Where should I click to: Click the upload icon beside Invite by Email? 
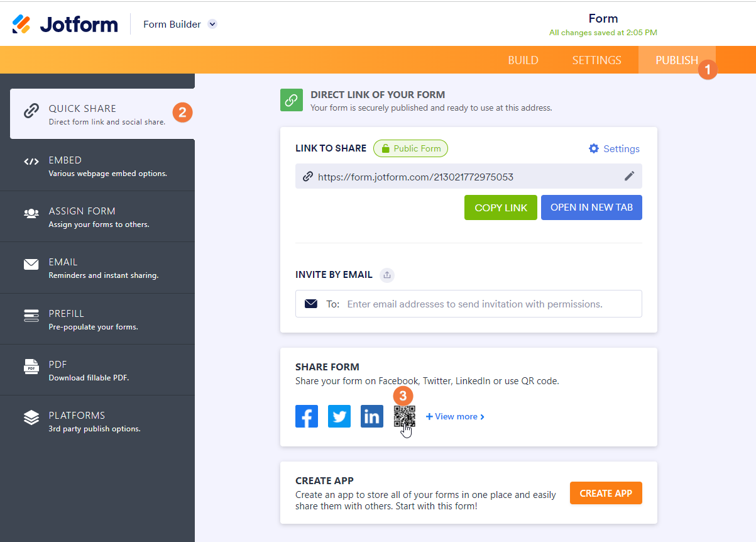(x=387, y=275)
